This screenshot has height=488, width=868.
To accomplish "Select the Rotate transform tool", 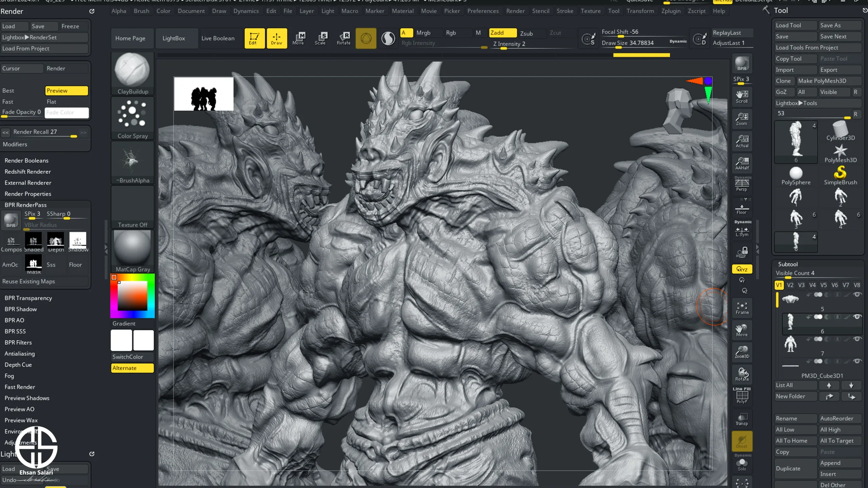I will (x=343, y=38).
